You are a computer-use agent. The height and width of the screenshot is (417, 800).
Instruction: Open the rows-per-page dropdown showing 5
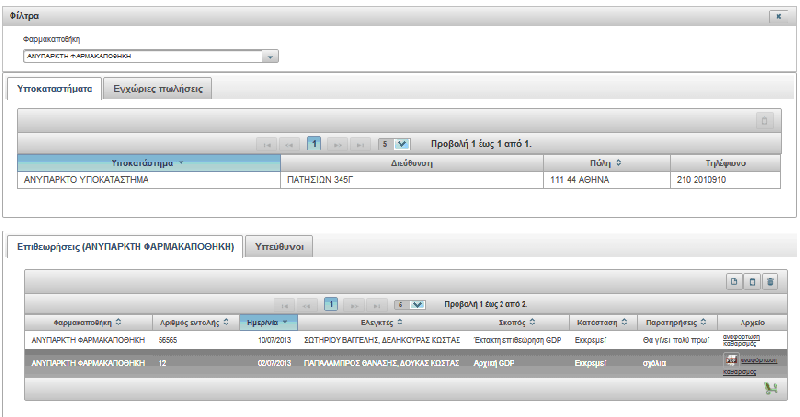click(x=394, y=144)
